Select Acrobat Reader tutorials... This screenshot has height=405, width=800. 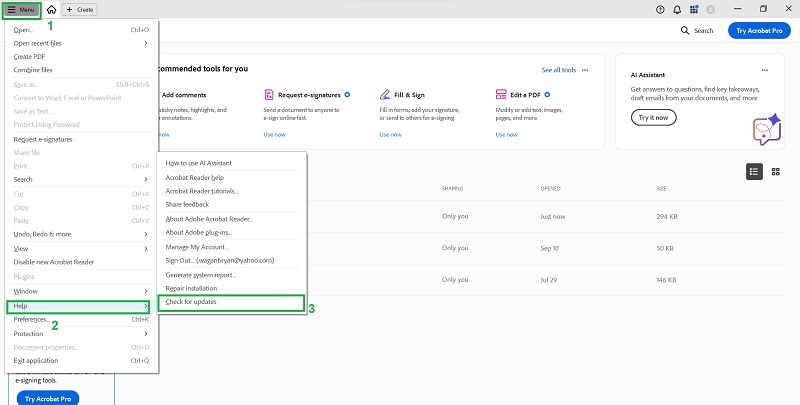pos(232,191)
